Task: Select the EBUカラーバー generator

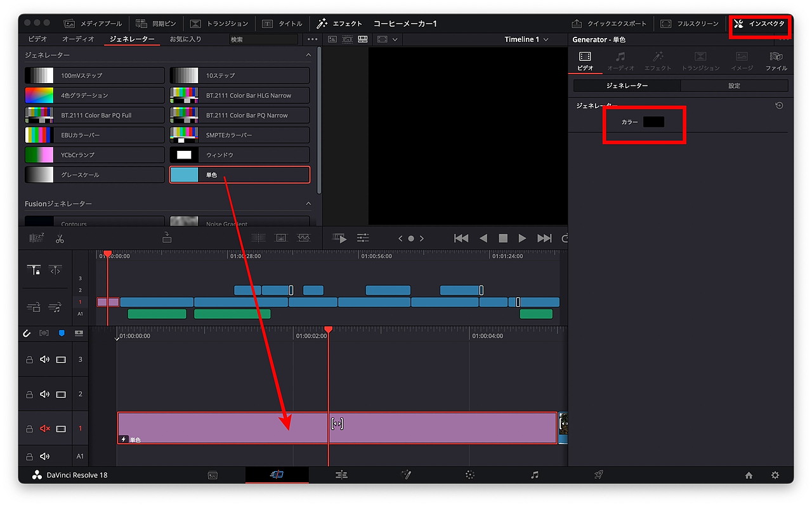Action: [95, 135]
